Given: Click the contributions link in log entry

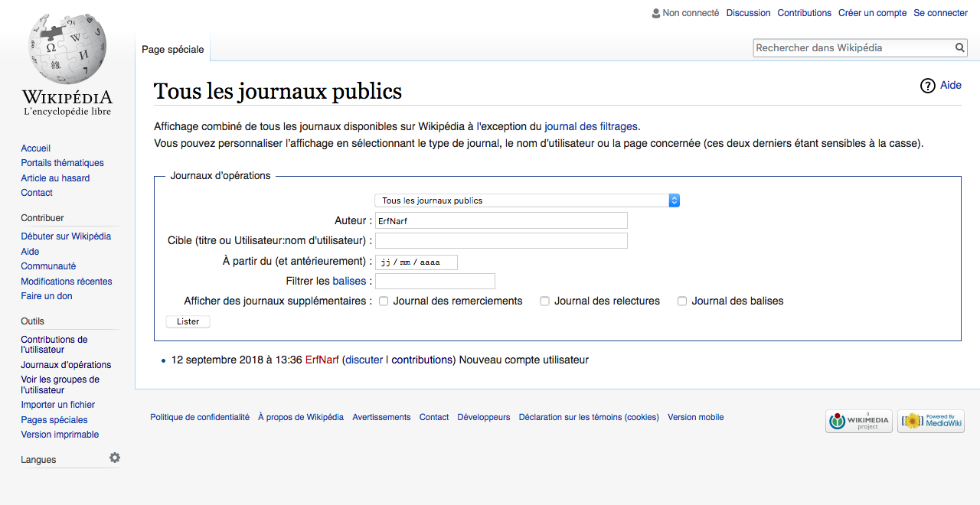Looking at the screenshot, I should click(x=422, y=360).
